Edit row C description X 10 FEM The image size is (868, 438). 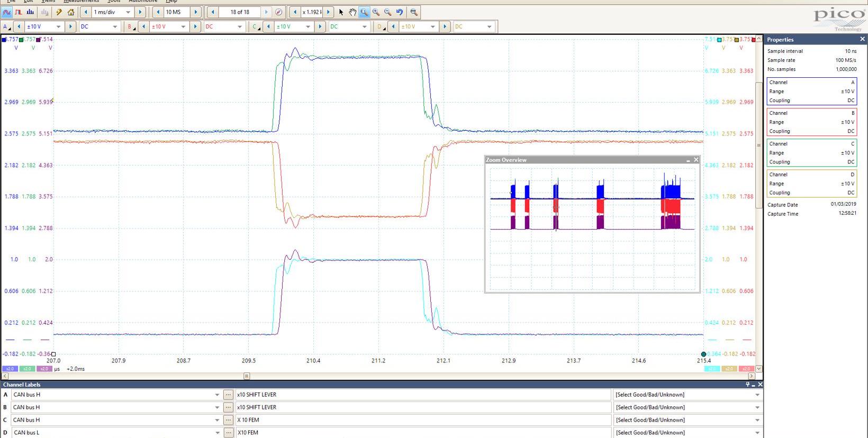coord(423,420)
